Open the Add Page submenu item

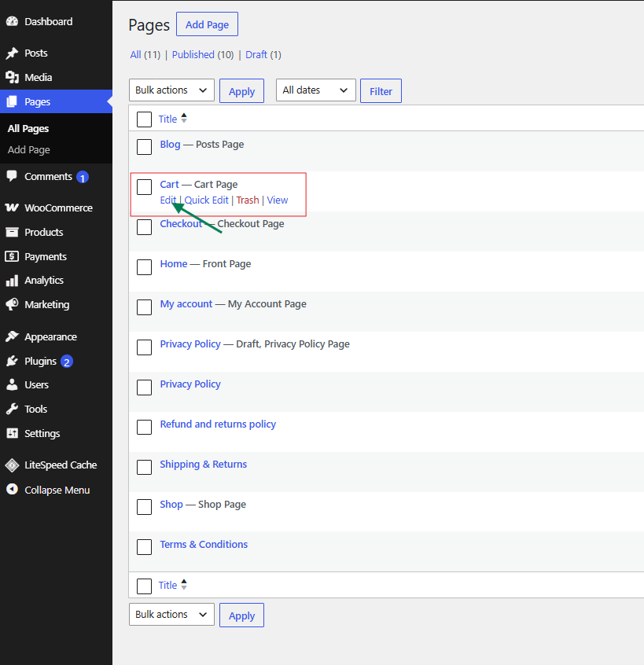(29, 149)
